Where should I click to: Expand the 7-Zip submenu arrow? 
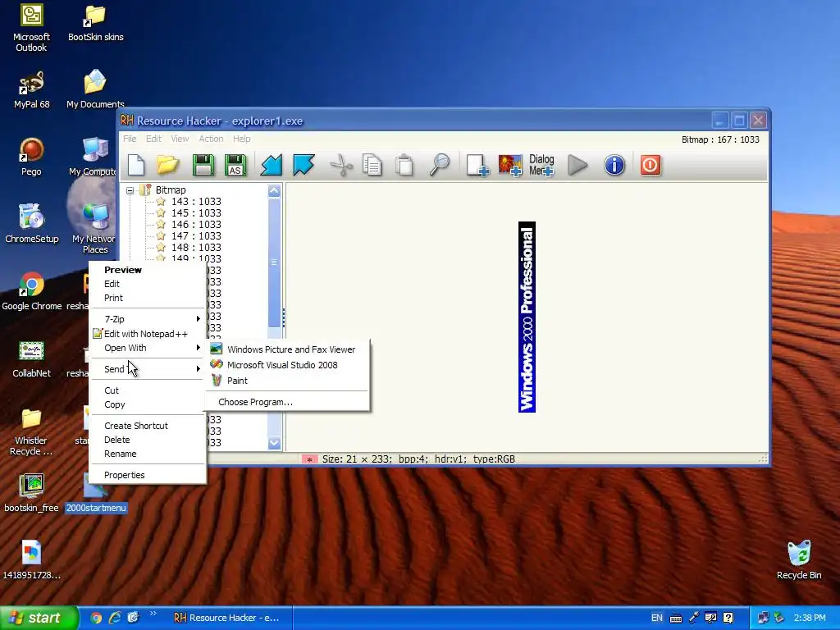tap(198, 319)
